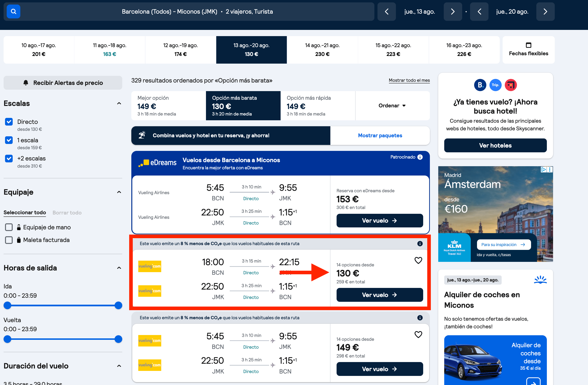
Task: Select the 12 ago.-19 ago. date tab
Action: (181, 50)
